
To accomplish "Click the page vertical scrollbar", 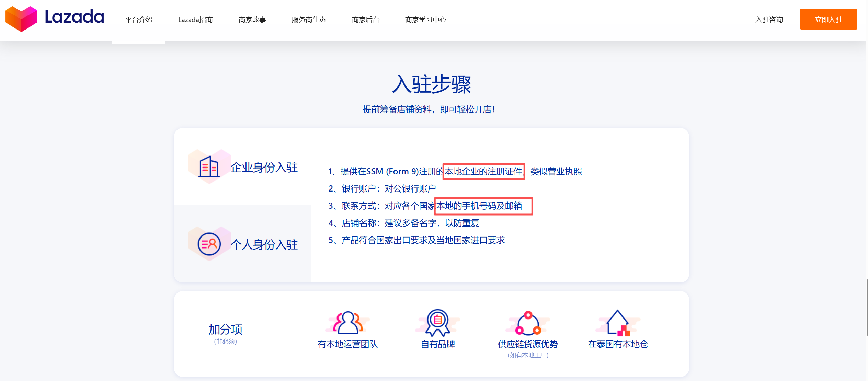I will pyautogui.click(x=867, y=307).
